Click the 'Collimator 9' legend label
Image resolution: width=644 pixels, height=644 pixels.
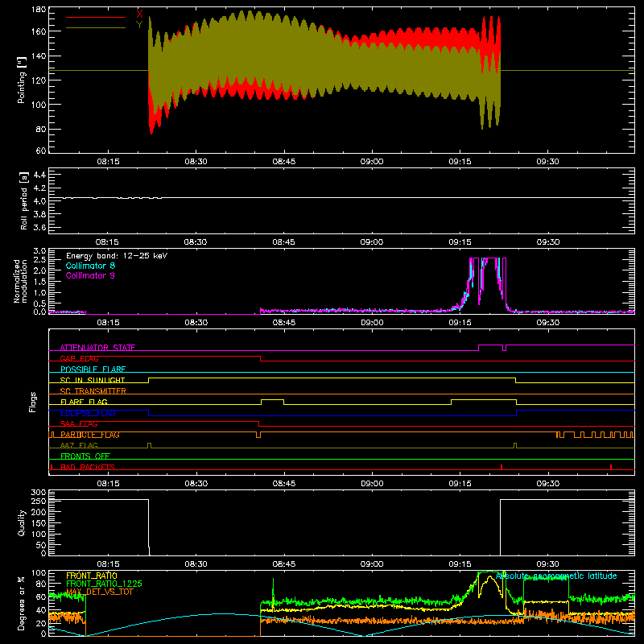[90, 275]
